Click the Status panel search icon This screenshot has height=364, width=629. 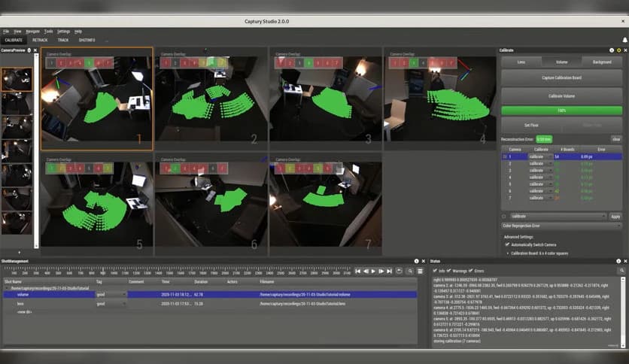[x=621, y=271]
